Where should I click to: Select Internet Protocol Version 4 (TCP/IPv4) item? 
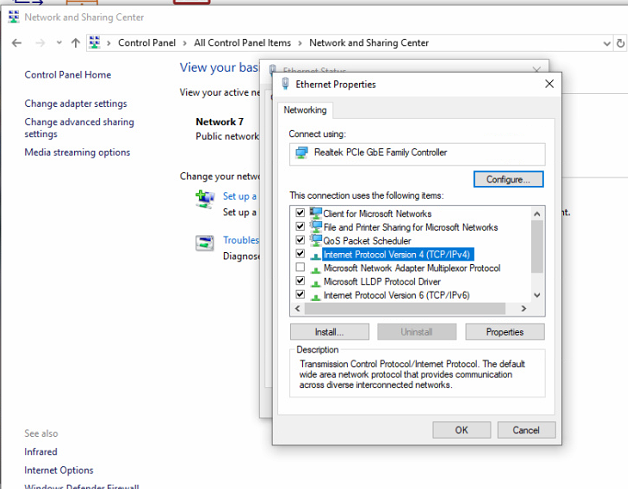pos(398,254)
